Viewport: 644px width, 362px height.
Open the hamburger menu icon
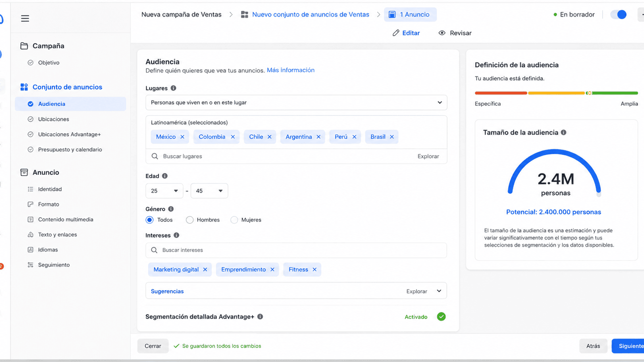point(25,18)
